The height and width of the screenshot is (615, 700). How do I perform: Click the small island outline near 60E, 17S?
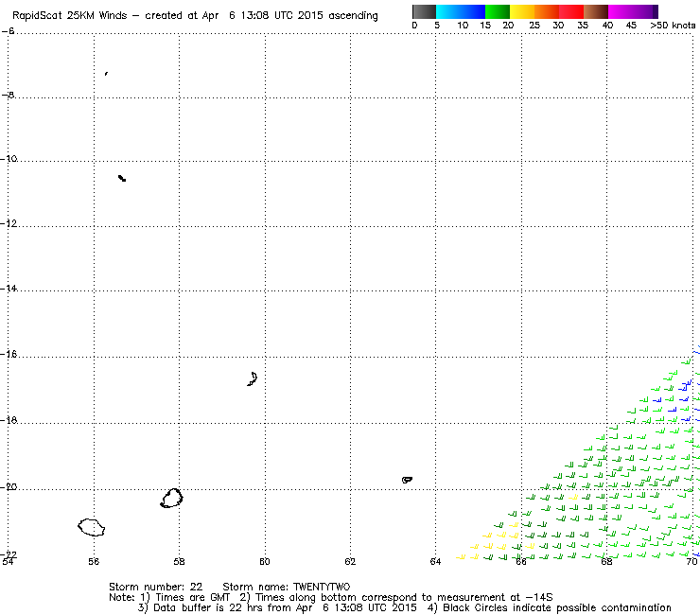click(253, 378)
